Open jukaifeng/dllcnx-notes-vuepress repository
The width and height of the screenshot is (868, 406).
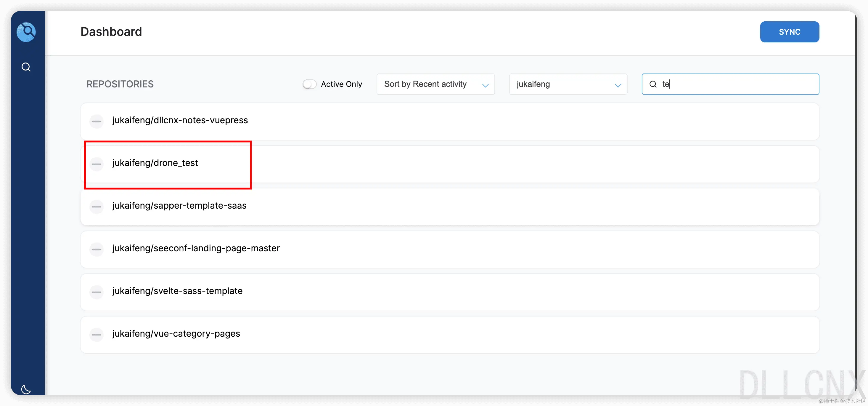tap(180, 120)
